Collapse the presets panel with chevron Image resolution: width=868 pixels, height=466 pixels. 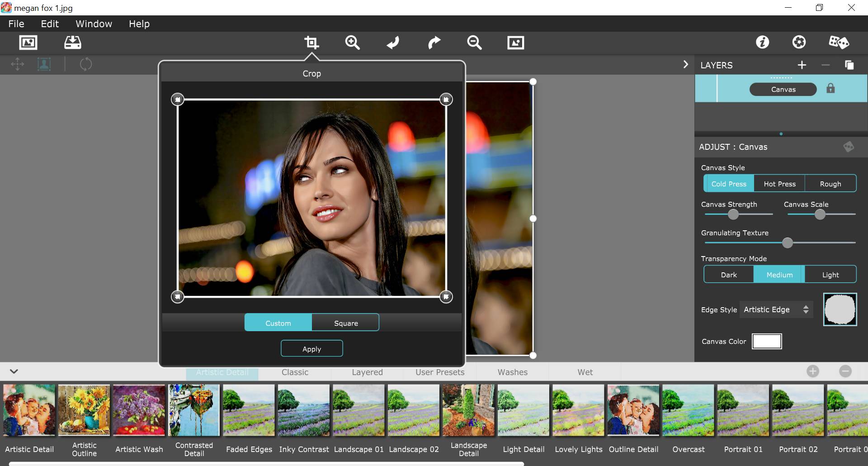[14, 371]
